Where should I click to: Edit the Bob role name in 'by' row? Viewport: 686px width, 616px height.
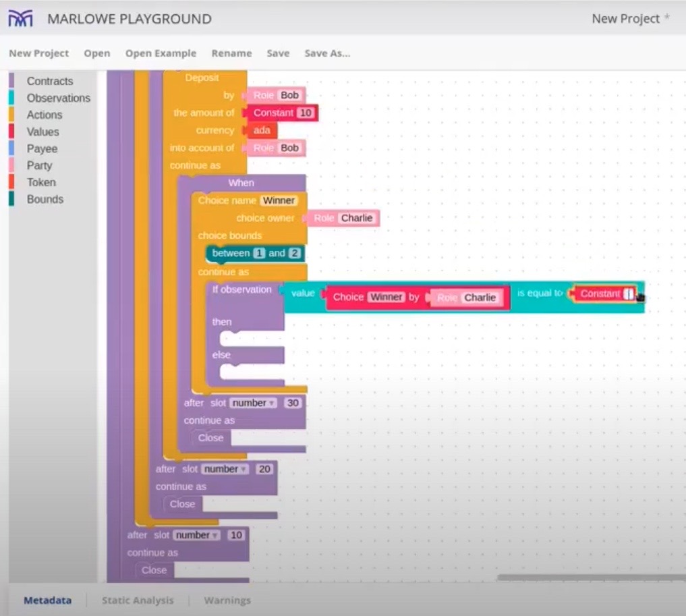tap(289, 95)
